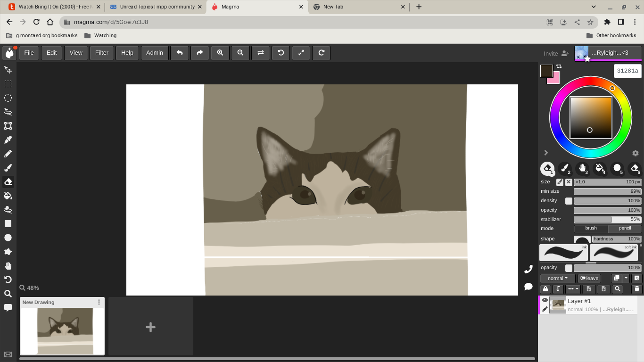Flip the canvas view horizontally
Screen dimensions: 644x362
pos(261,53)
